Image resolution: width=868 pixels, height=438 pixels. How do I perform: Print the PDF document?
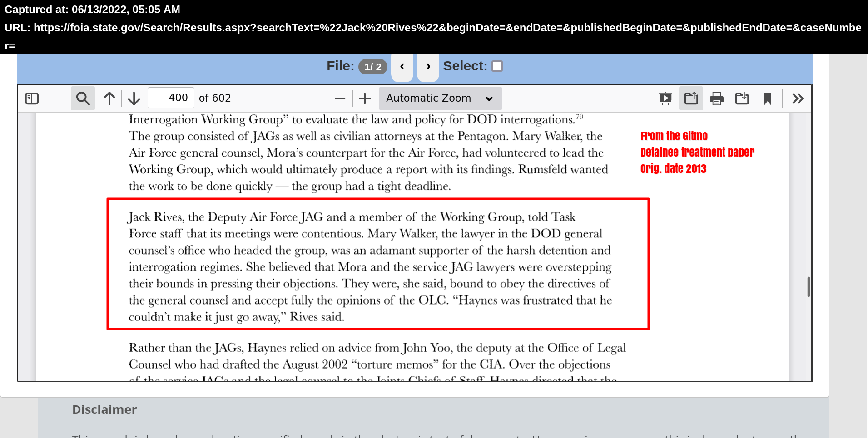[717, 98]
